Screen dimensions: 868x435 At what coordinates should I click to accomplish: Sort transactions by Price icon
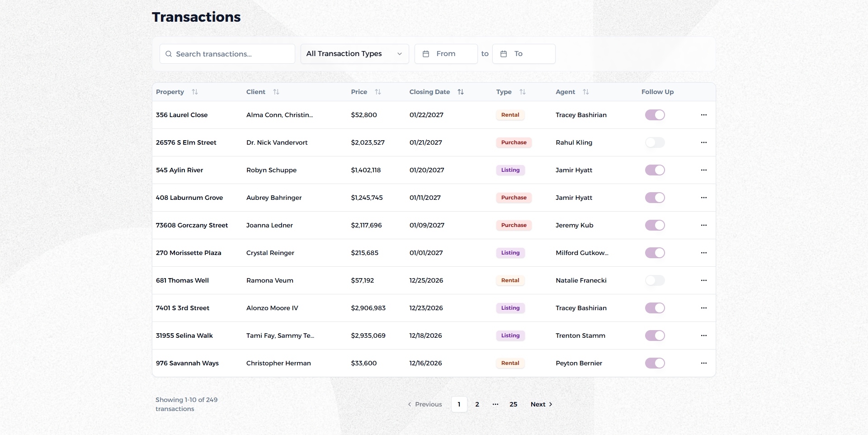click(x=378, y=92)
